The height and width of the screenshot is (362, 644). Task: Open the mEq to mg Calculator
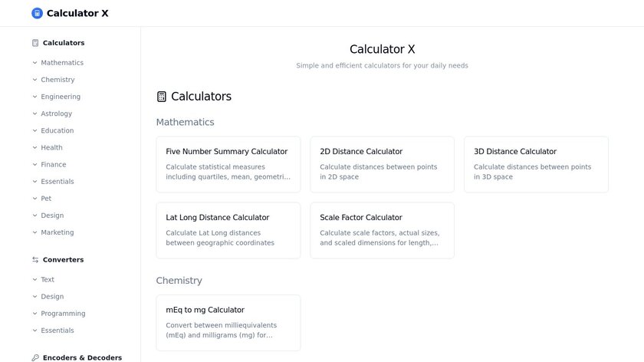(x=228, y=322)
